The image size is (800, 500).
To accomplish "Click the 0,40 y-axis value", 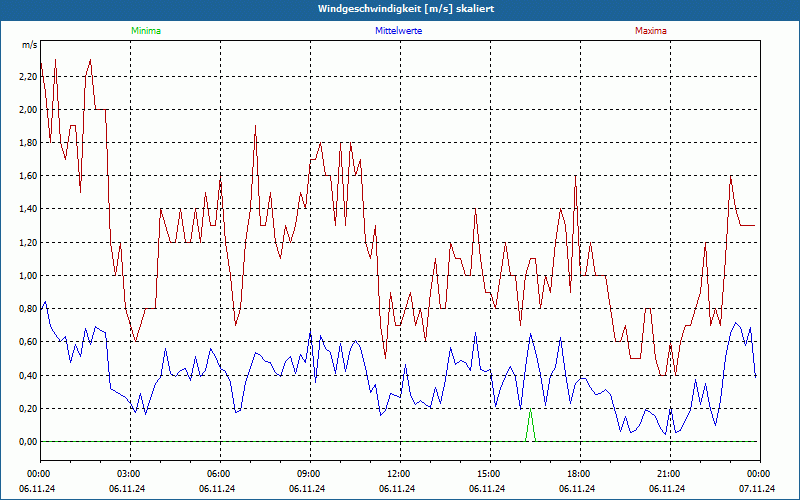I will 28,376.
